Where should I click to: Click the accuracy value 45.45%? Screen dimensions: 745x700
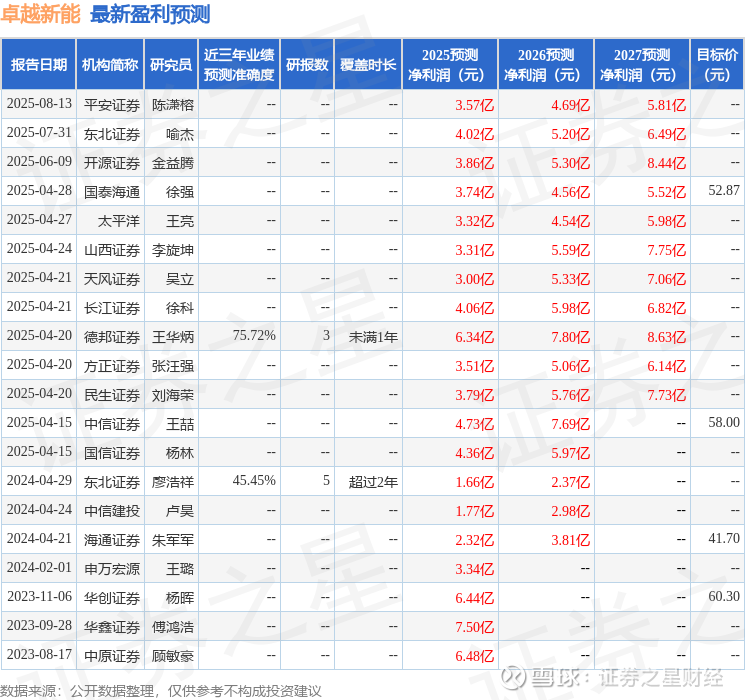tap(254, 480)
